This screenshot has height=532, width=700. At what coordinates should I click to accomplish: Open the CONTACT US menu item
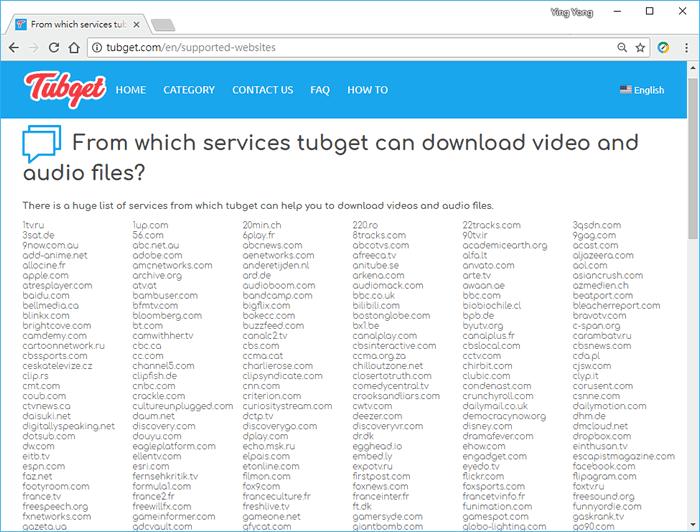point(262,90)
